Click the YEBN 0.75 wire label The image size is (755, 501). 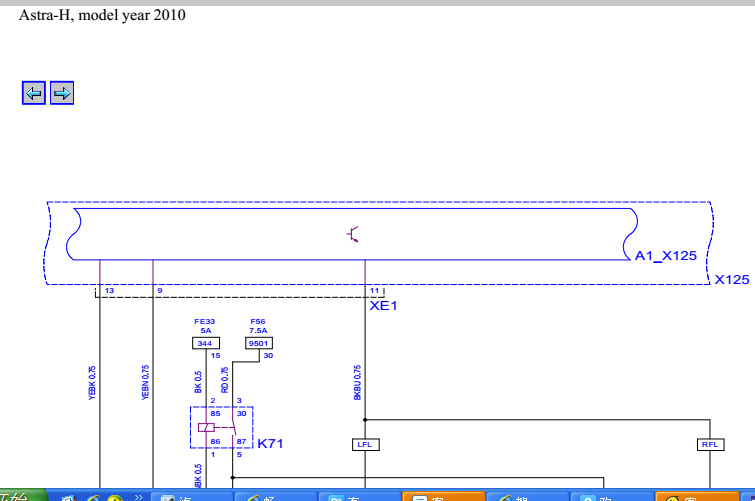coord(145,382)
